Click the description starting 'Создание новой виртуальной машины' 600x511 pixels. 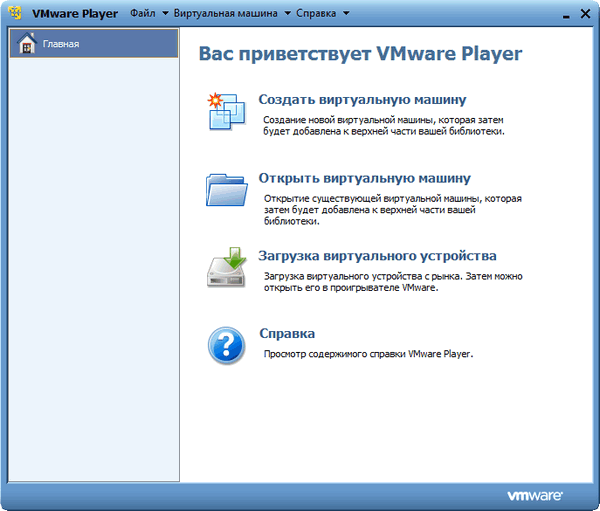(x=384, y=126)
